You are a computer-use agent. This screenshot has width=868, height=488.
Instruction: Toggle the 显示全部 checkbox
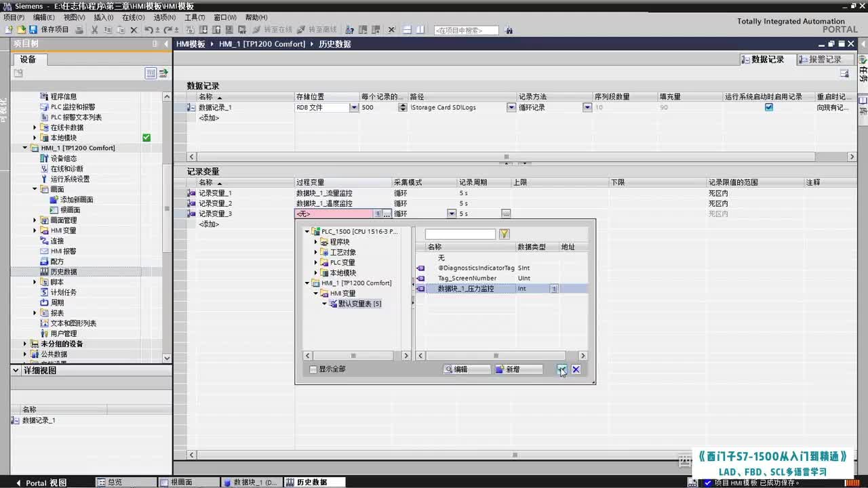[x=313, y=369]
